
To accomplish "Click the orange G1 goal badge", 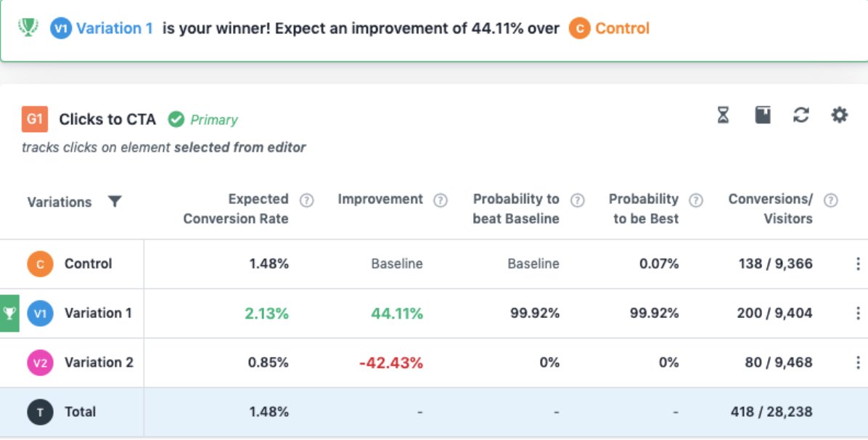I will [35, 119].
